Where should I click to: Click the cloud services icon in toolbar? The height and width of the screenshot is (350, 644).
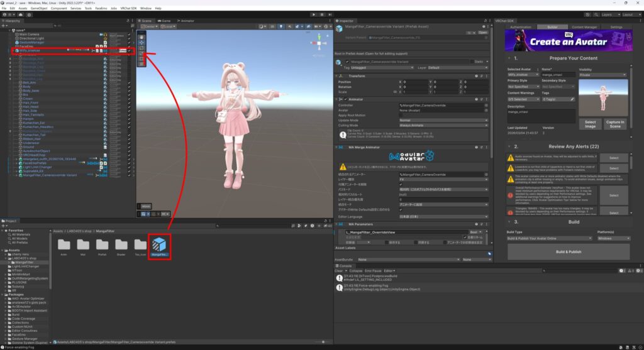pyautogui.click(x=20, y=14)
